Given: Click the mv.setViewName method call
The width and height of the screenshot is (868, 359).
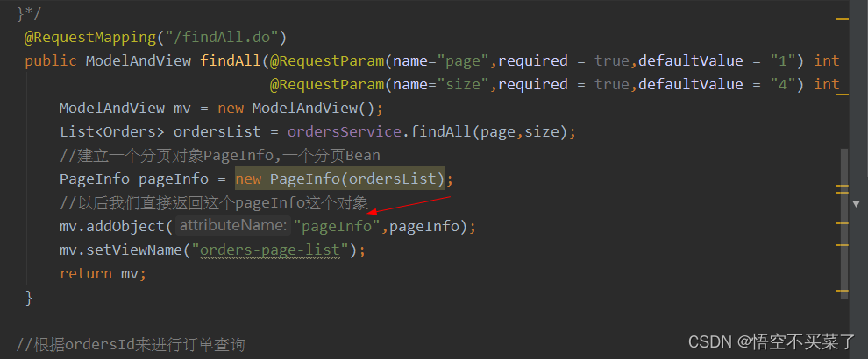Looking at the screenshot, I should 121,250.
